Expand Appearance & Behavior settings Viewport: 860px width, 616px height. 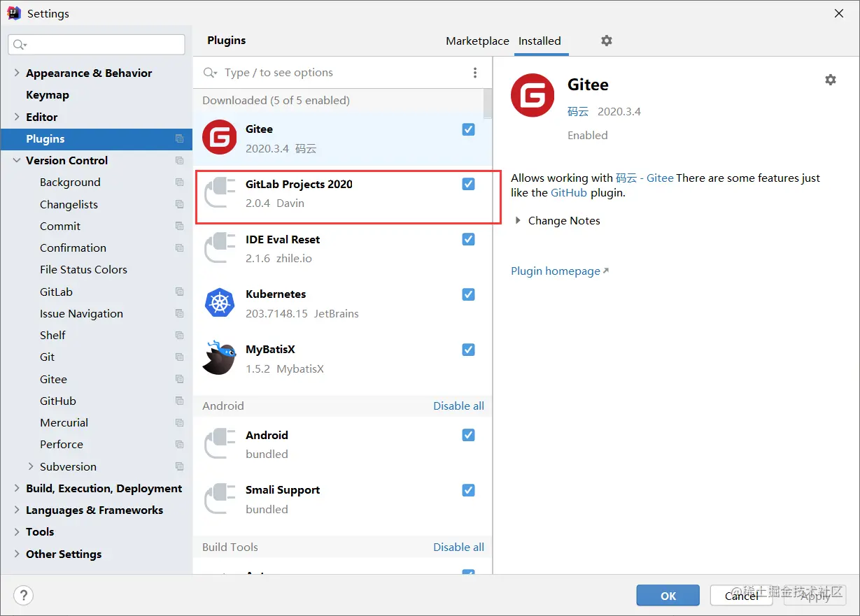(x=17, y=73)
